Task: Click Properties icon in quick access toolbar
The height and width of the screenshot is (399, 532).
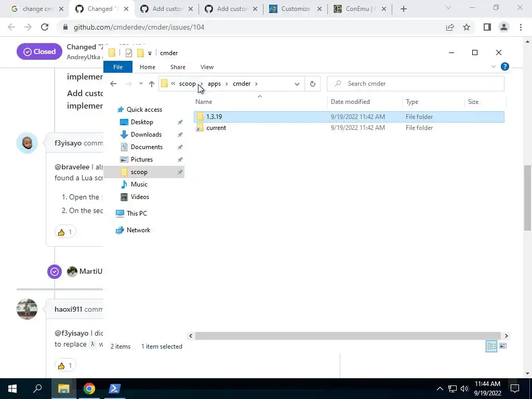Action: [x=129, y=53]
